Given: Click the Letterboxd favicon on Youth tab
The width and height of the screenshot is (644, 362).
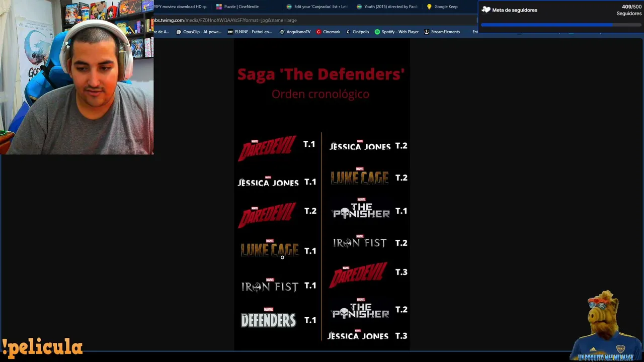Looking at the screenshot, I should click(359, 7).
